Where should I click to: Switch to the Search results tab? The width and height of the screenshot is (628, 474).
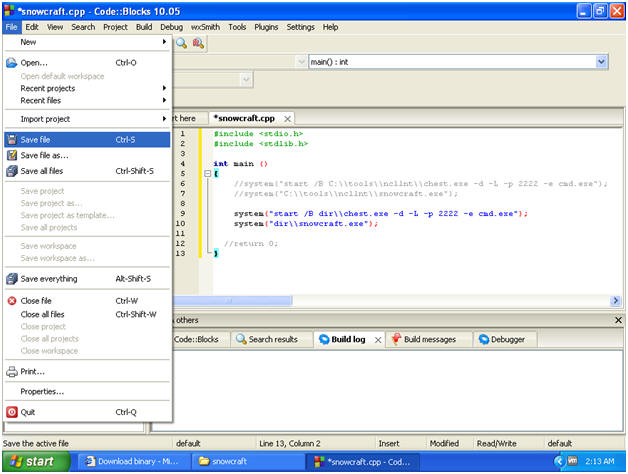pyautogui.click(x=272, y=339)
